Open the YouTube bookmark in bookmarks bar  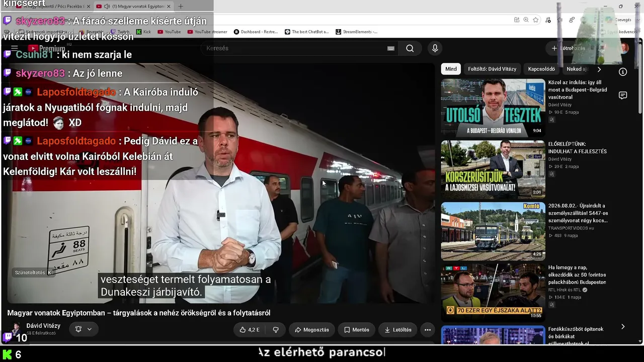[169, 32]
